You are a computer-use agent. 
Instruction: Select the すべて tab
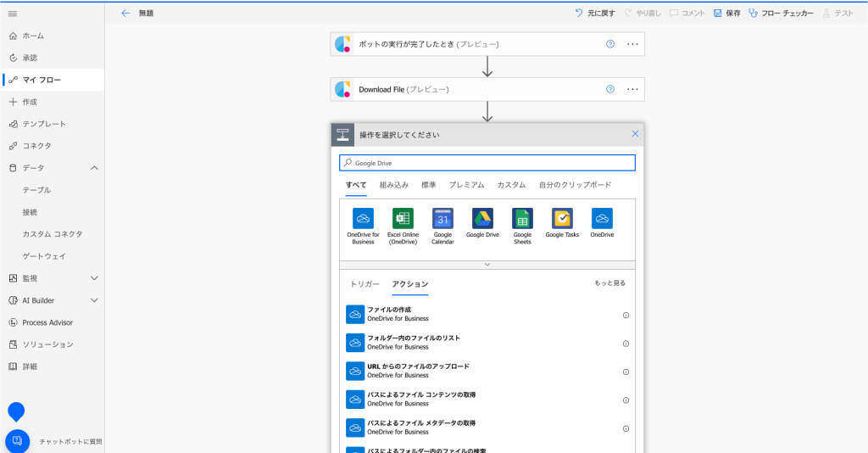pyautogui.click(x=356, y=185)
